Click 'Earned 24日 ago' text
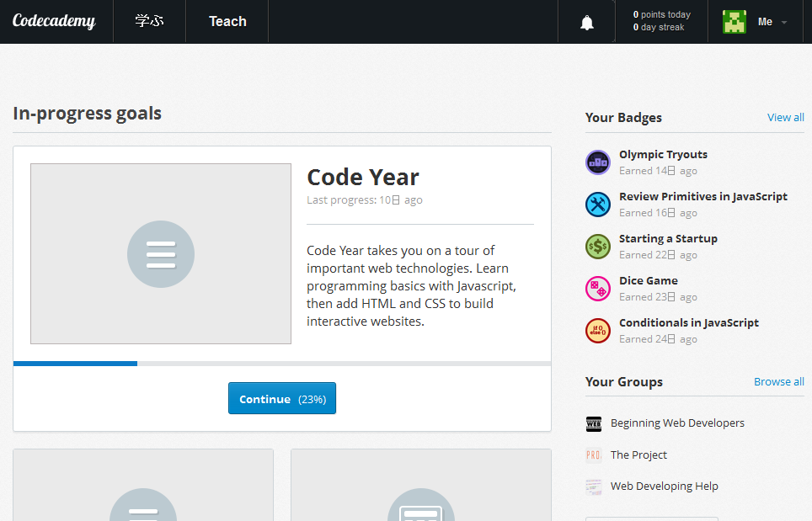The height and width of the screenshot is (521, 812). (x=658, y=339)
